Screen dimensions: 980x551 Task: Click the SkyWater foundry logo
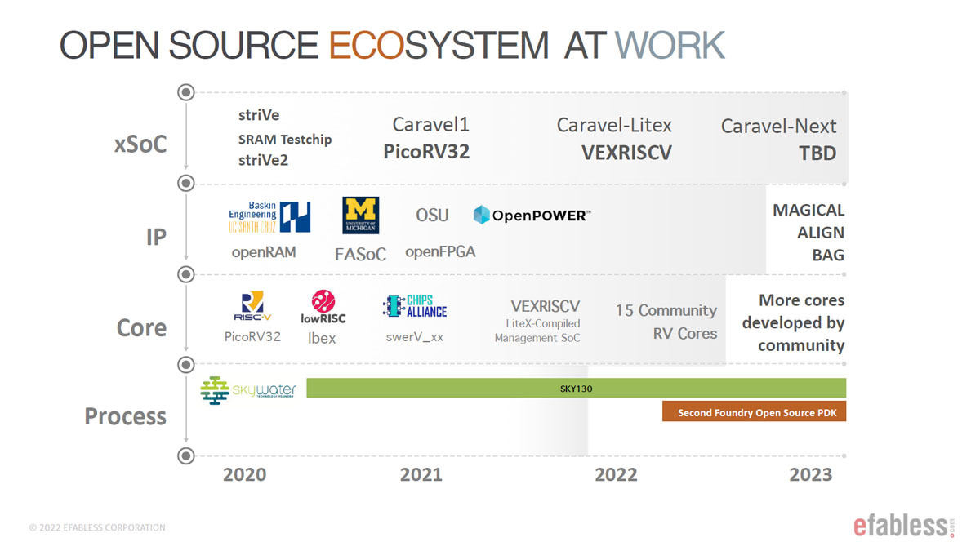click(x=249, y=391)
